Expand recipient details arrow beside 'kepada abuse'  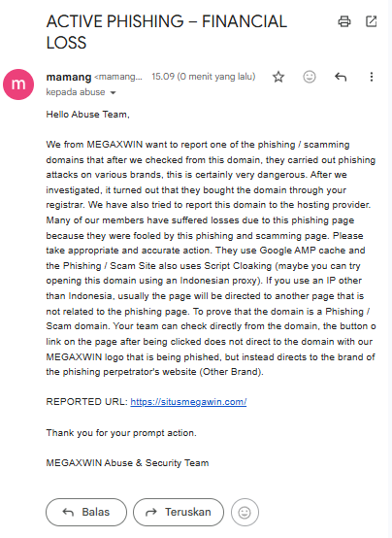113,92
